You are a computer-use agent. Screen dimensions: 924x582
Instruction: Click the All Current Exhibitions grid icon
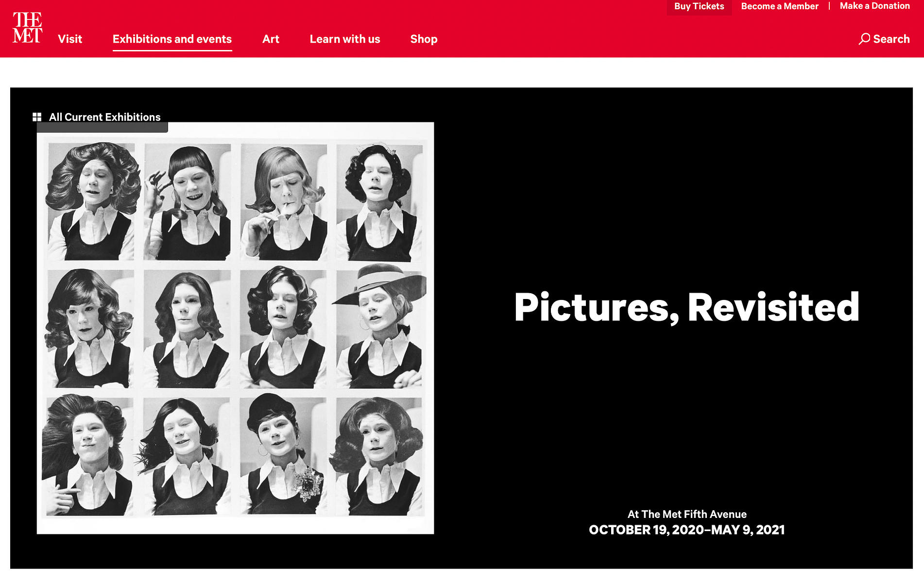37,117
